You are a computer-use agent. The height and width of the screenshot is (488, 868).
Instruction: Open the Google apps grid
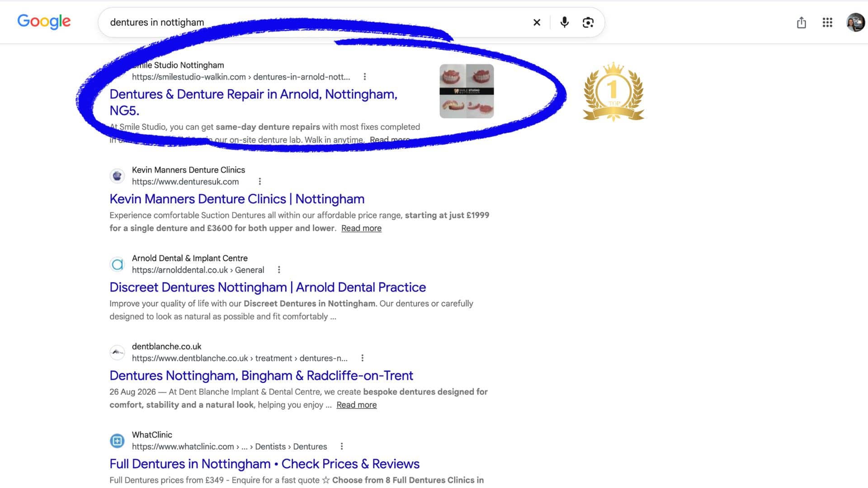click(x=827, y=22)
